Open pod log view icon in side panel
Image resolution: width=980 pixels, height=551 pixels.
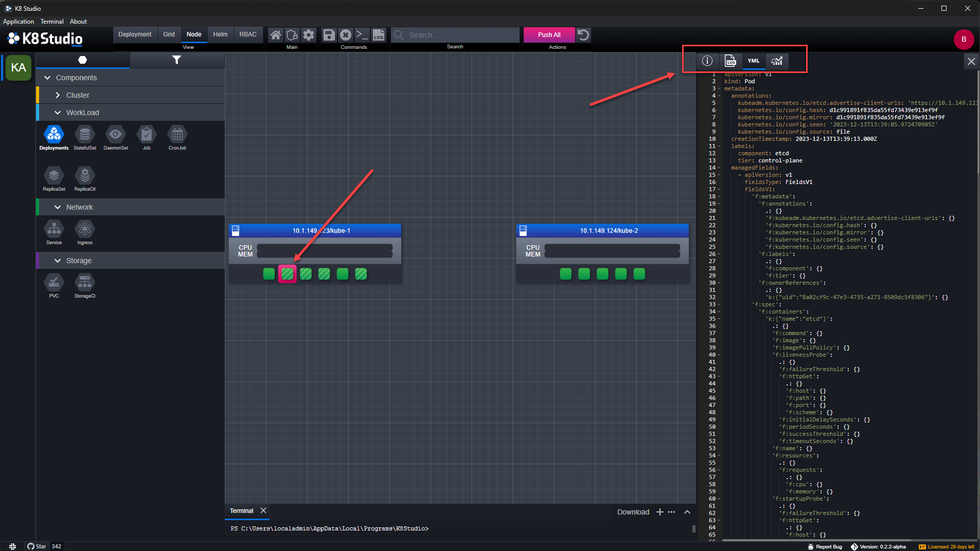tap(730, 61)
